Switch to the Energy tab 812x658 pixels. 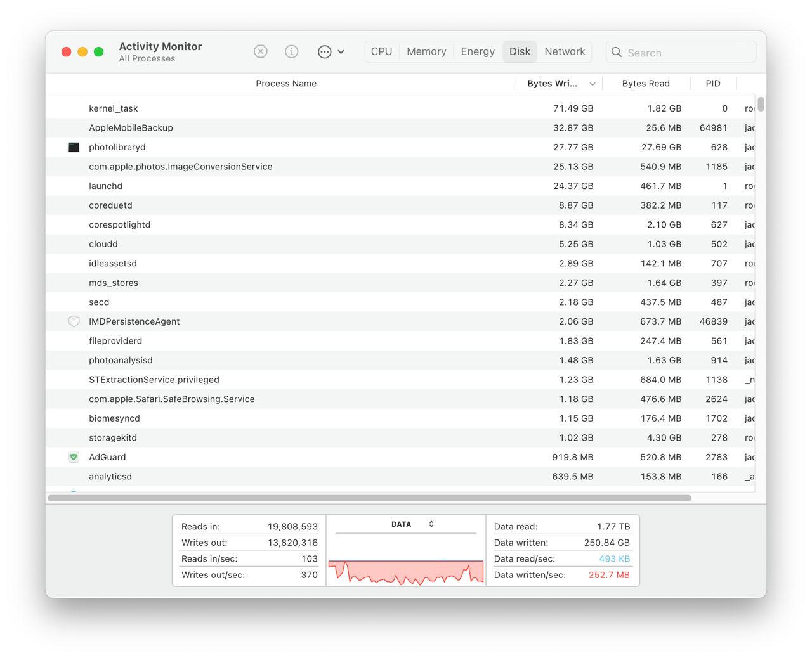478,51
